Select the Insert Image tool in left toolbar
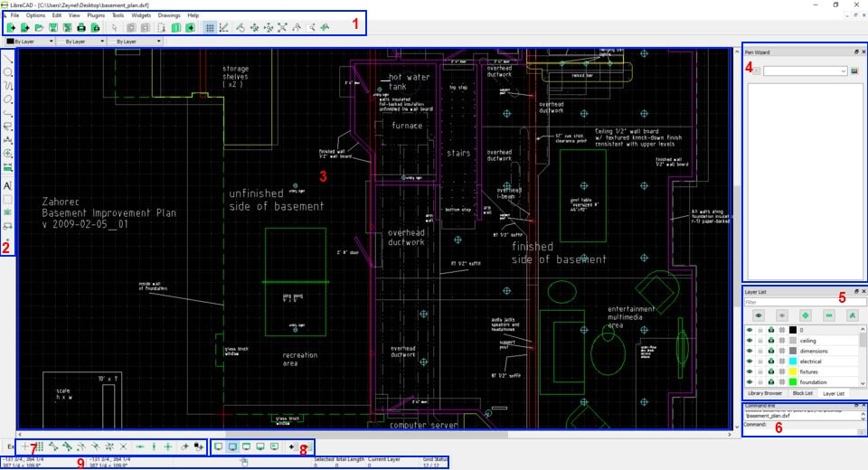The width and height of the screenshot is (868, 470). (x=8, y=212)
